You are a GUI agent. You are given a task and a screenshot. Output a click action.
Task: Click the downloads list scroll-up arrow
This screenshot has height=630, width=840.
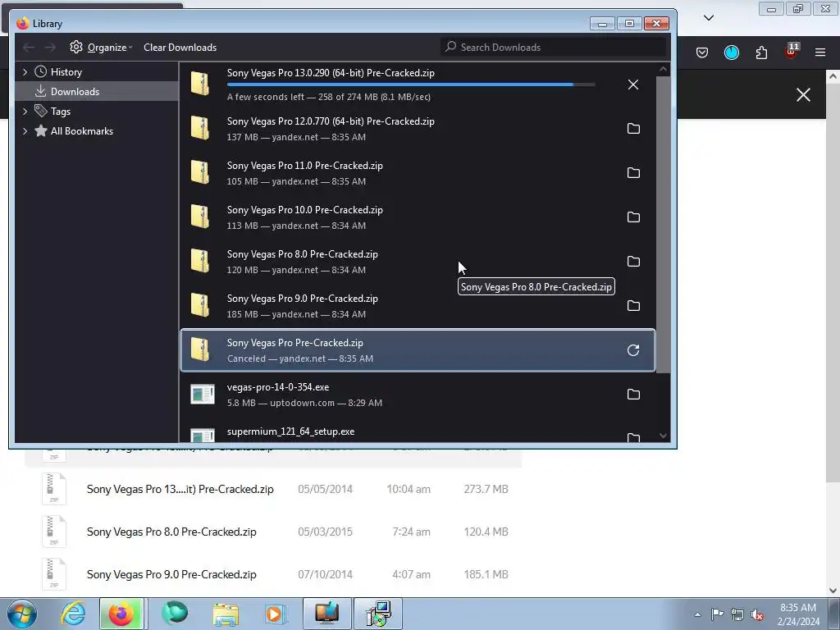coord(663,69)
